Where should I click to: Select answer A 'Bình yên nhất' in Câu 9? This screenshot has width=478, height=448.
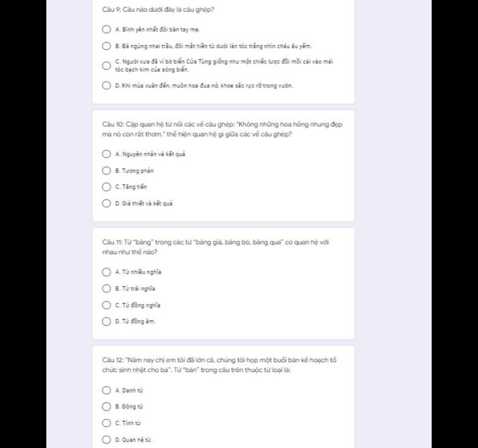[x=106, y=29]
